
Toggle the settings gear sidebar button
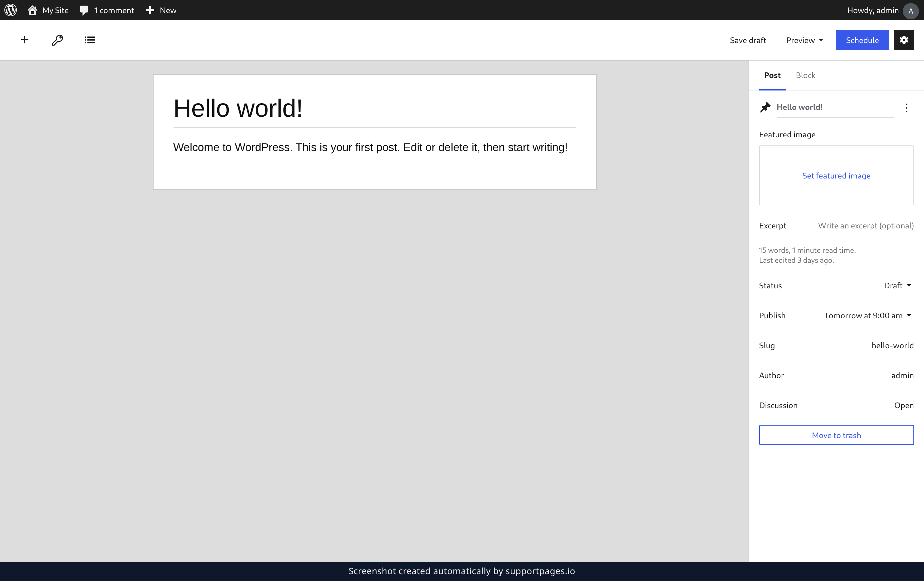click(904, 40)
